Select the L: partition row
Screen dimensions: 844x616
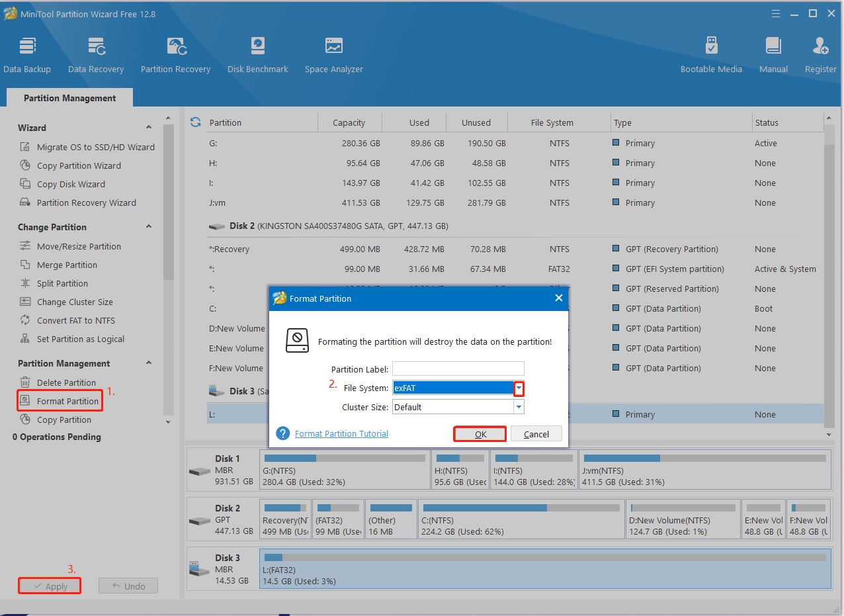point(515,414)
